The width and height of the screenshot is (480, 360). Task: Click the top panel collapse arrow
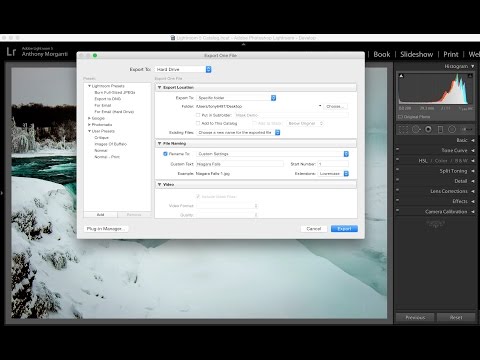(243, 44)
